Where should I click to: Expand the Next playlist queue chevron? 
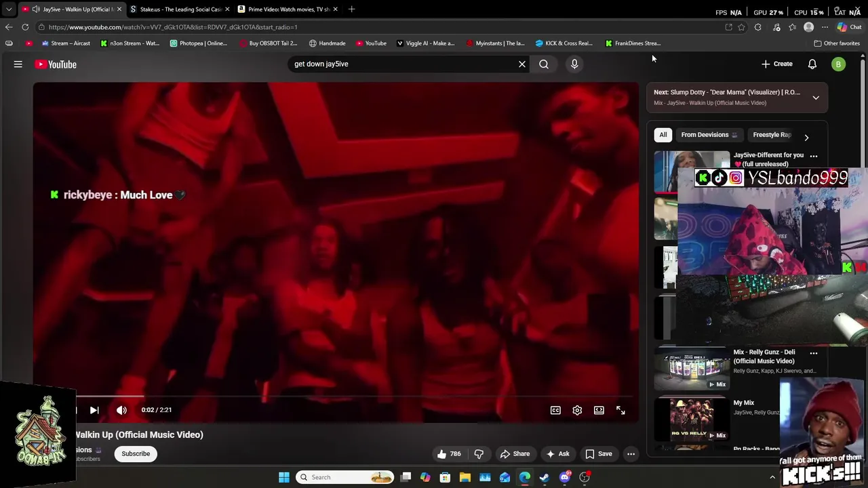[x=816, y=98]
